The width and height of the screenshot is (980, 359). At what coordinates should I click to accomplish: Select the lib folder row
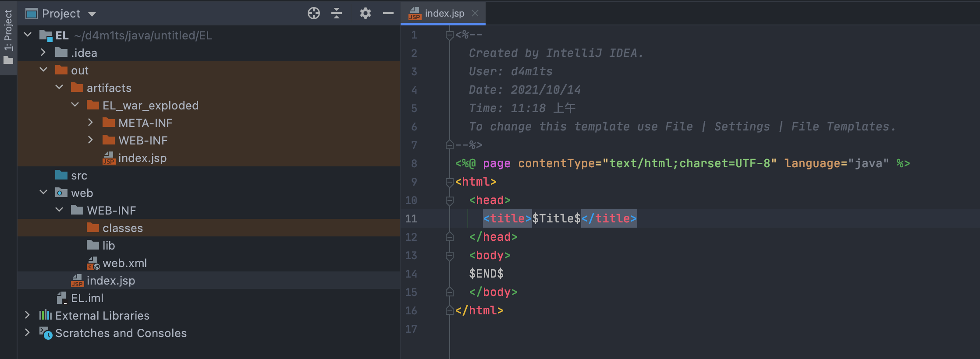click(x=208, y=245)
